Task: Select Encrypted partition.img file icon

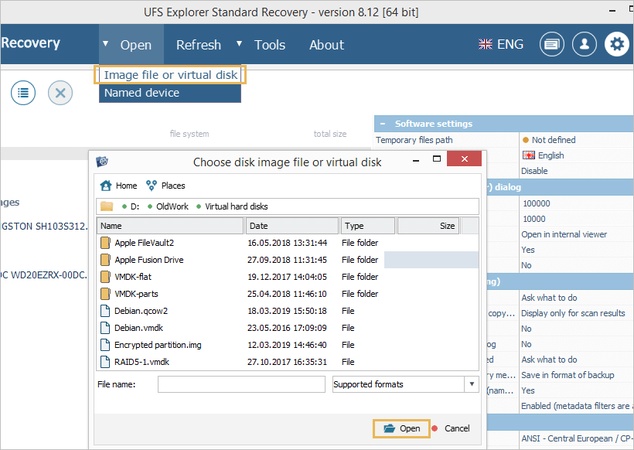Action: pyautogui.click(x=105, y=344)
